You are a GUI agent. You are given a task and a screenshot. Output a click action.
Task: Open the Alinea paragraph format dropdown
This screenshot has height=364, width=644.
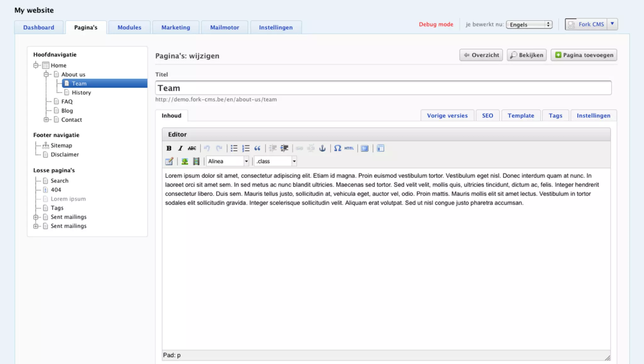[228, 161]
